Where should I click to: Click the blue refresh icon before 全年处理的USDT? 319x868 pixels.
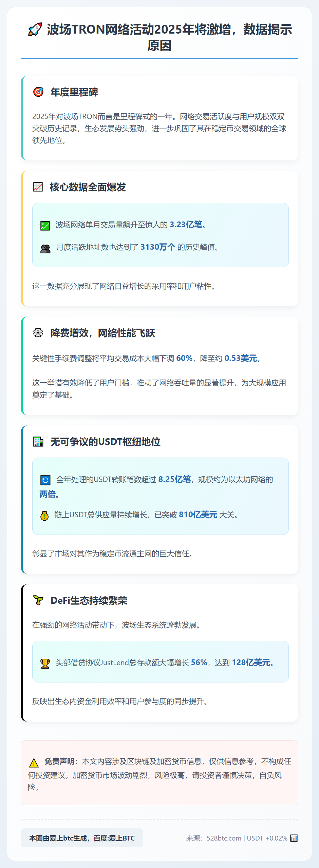coord(45,480)
